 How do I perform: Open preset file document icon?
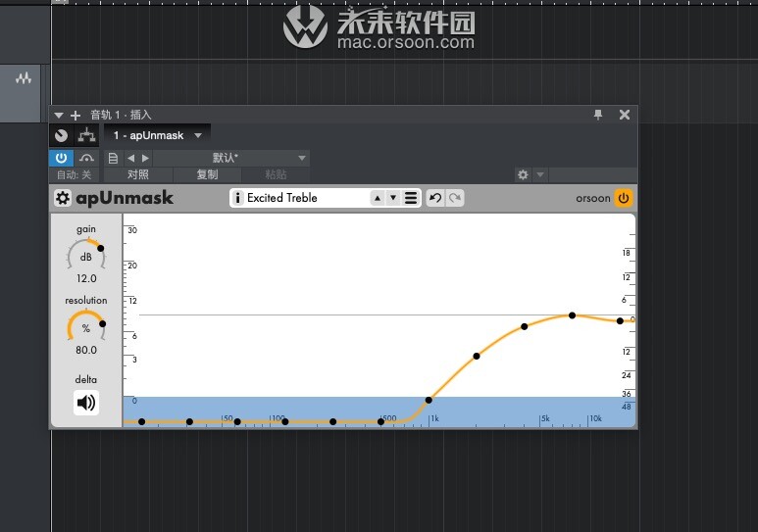pos(113,158)
